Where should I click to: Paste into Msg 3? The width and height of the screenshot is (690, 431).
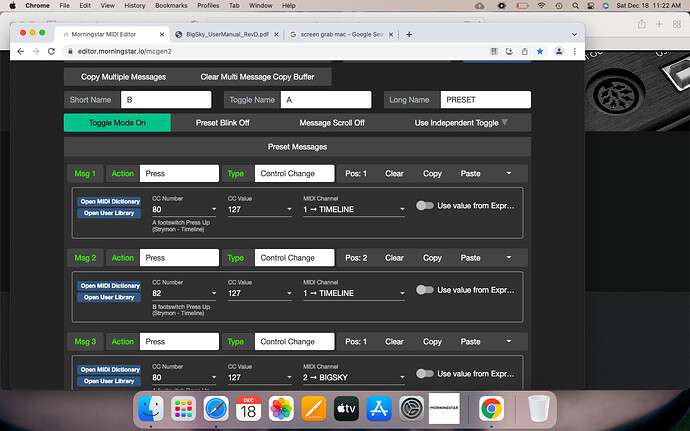(470, 342)
